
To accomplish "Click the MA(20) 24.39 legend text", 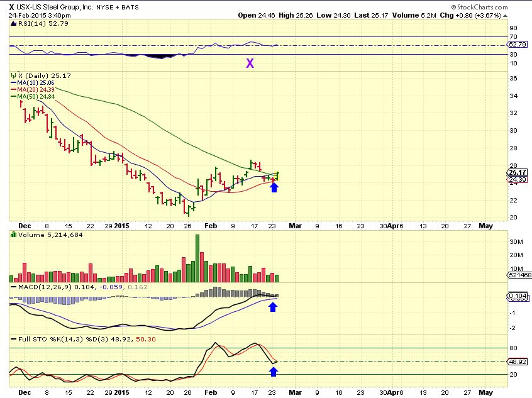I will pos(36,89).
